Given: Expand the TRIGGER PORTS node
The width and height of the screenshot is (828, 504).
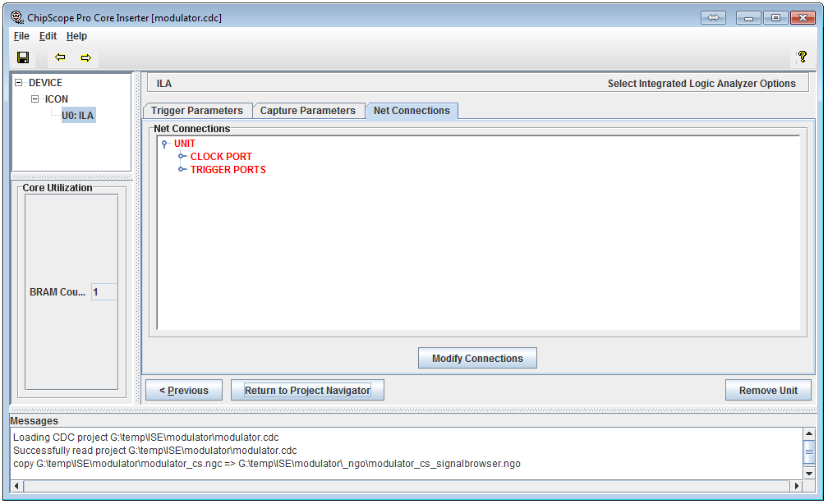Looking at the screenshot, I should pyautogui.click(x=182, y=169).
